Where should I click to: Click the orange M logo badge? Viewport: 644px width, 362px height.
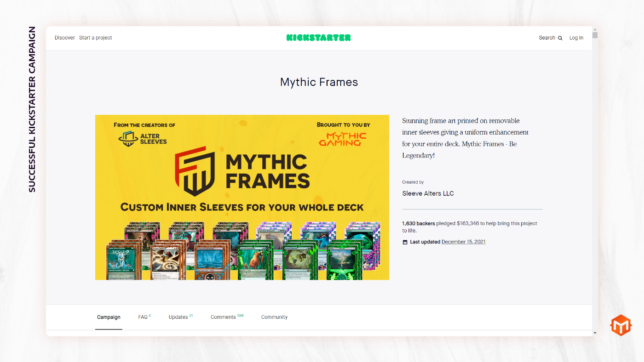621,325
